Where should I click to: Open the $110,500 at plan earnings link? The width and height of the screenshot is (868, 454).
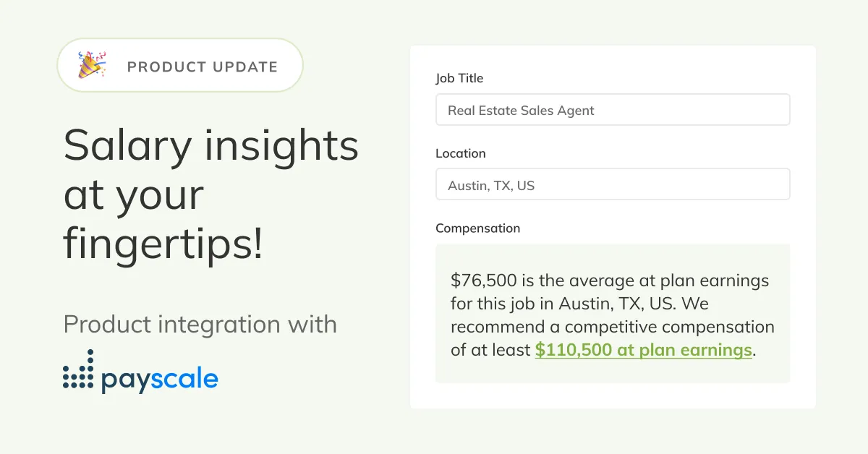[644, 350]
